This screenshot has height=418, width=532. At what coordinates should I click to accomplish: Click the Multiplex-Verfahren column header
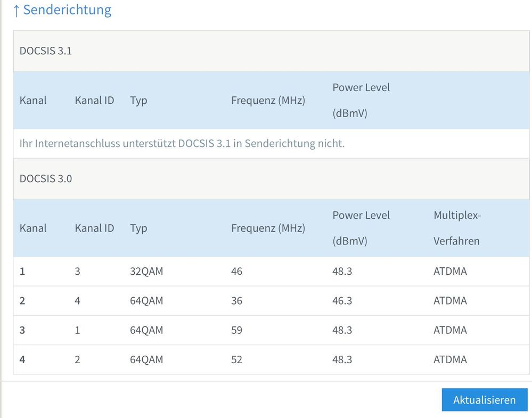click(457, 228)
